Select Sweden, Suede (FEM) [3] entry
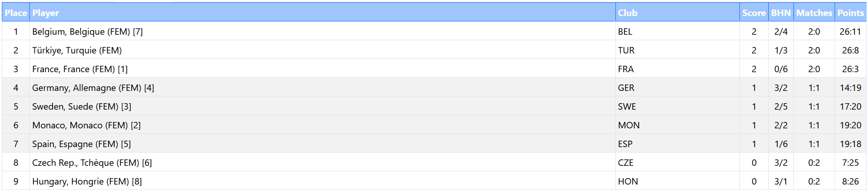Image resolution: width=868 pixels, height=190 pixels. tap(81, 106)
